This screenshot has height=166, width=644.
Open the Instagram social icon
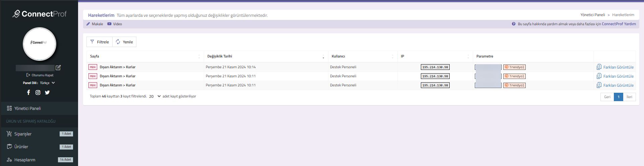pyautogui.click(x=38, y=92)
